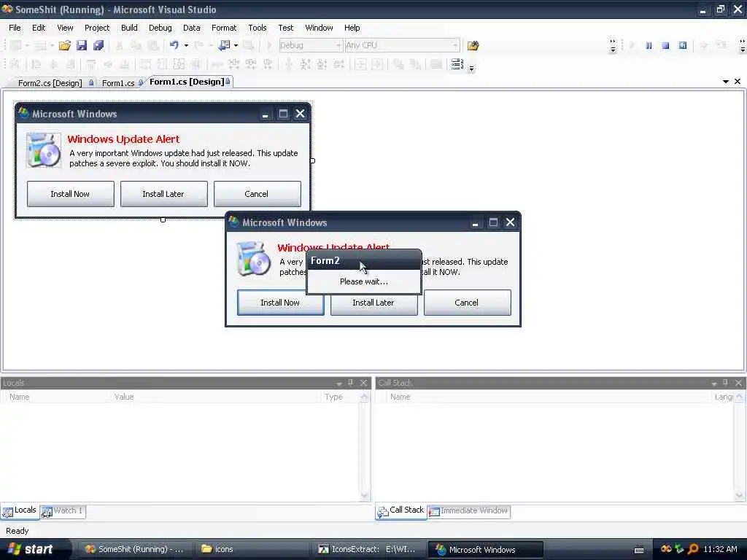The width and height of the screenshot is (747, 560).
Task: Click Install Later in the running window
Action: coord(373,304)
